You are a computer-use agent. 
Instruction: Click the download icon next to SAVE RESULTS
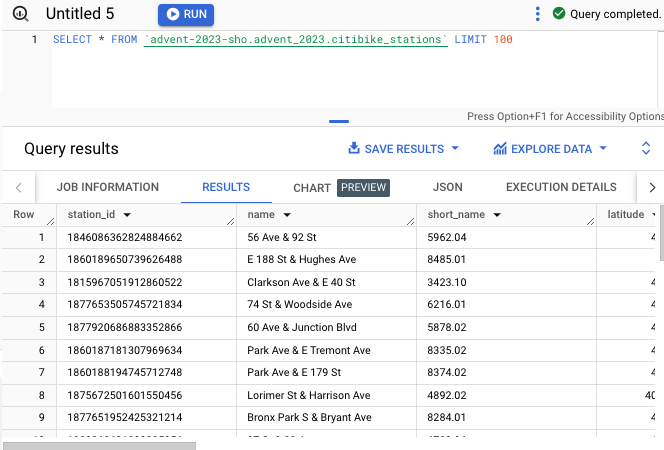point(354,148)
